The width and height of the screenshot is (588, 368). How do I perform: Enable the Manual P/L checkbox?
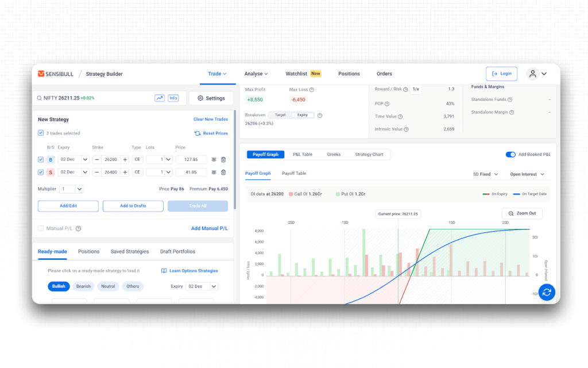(40, 228)
